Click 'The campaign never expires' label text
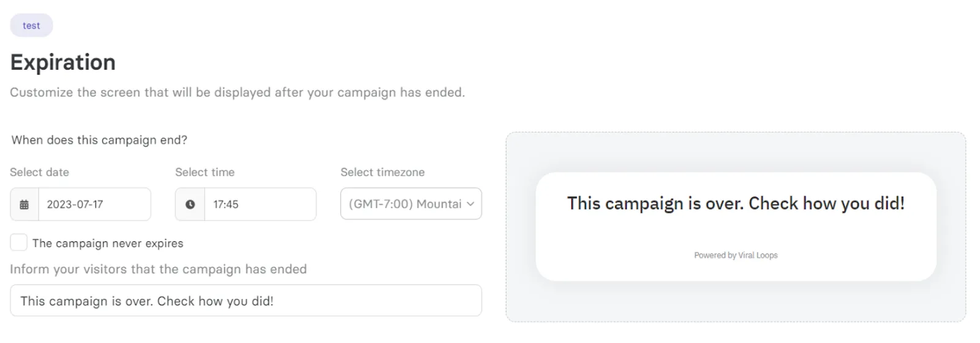The image size is (980, 343). [x=108, y=243]
